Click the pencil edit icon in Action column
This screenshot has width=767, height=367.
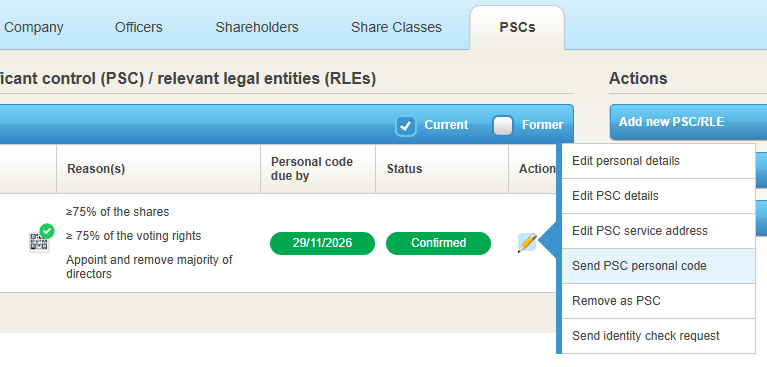point(527,243)
